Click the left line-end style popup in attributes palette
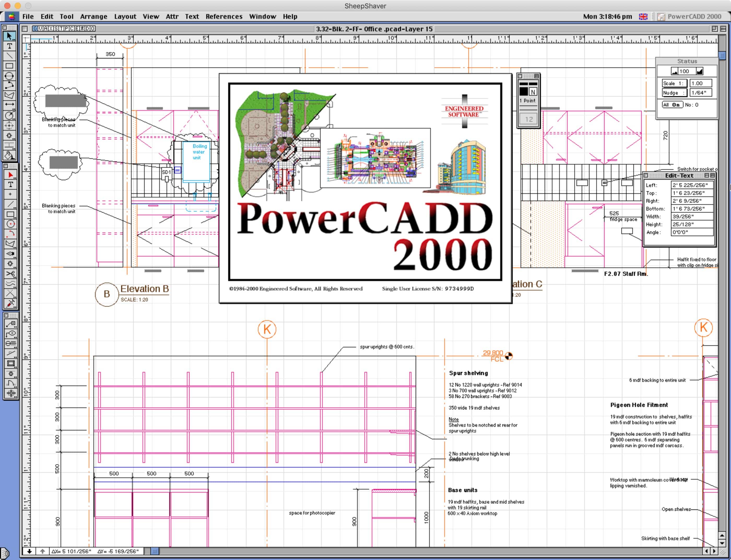Viewport: 731px width, 560px height. point(523,84)
